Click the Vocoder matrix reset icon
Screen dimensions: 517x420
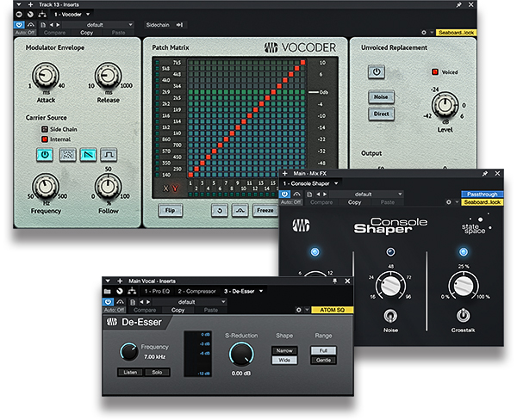coord(220,211)
